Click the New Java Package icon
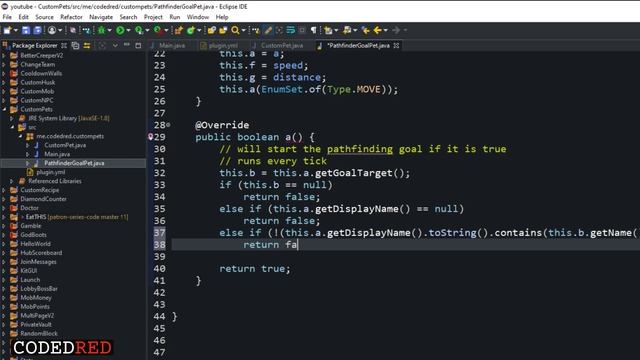The height and width of the screenshot is (360, 640). pyautogui.click(x=179, y=30)
